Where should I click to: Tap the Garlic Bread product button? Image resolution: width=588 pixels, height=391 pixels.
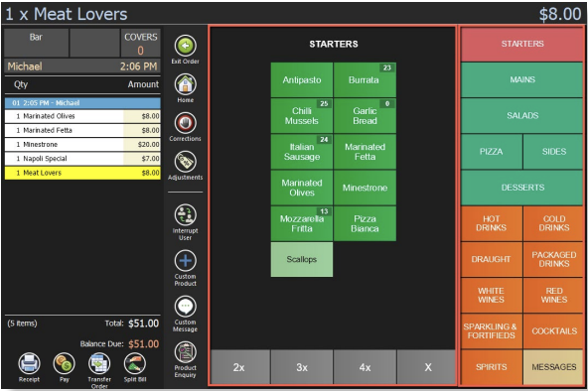click(365, 116)
